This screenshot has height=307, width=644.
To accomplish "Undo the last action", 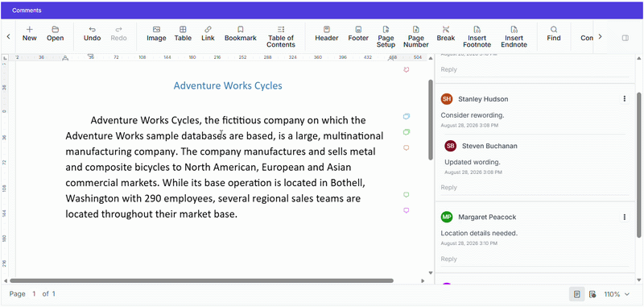I will coord(92,34).
